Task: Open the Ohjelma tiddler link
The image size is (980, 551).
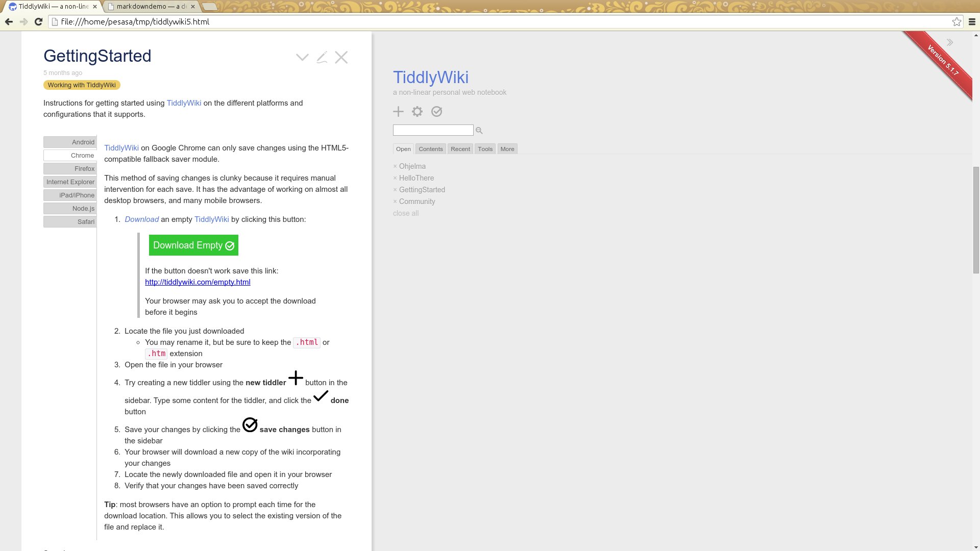Action: [412, 166]
